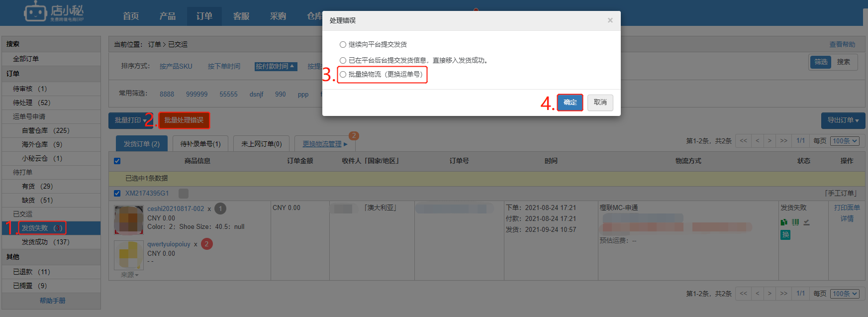Click the orange badge on 更换物流管理
868x317 pixels.
354,135
